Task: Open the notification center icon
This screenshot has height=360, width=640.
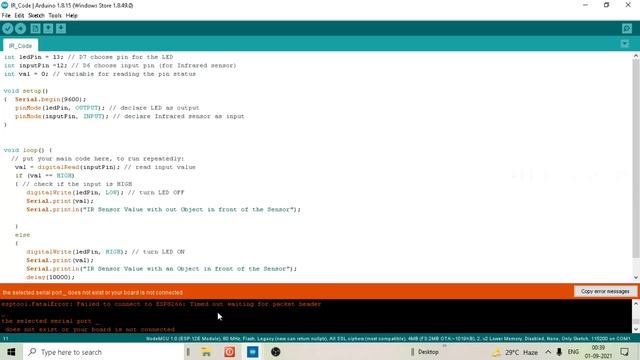Action: pos(624,352)
